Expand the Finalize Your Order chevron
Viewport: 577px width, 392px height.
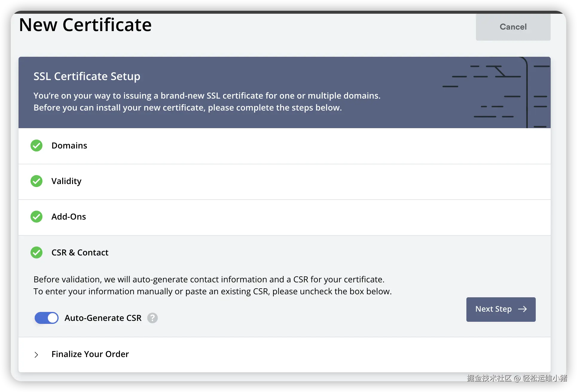coord(36,355)
